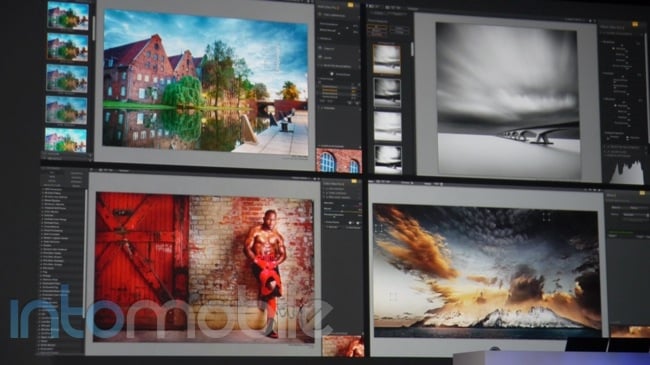Open the topmost HDR brick-building preset thumbnail

pyautogui.click(x=68, y=16)
